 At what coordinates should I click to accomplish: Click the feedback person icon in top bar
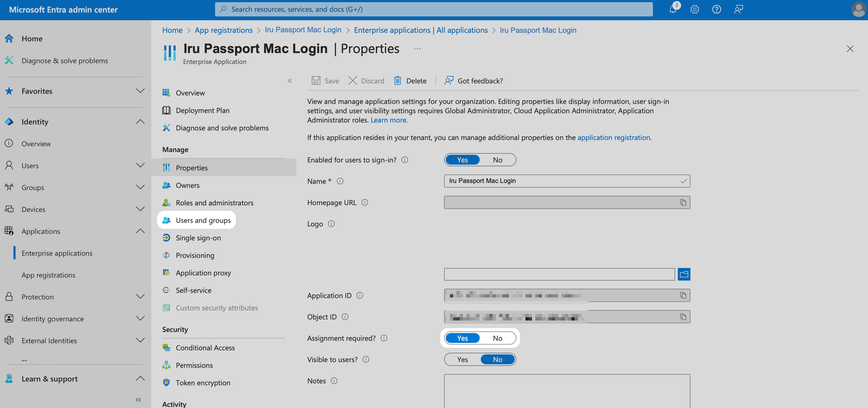[738, 9]
